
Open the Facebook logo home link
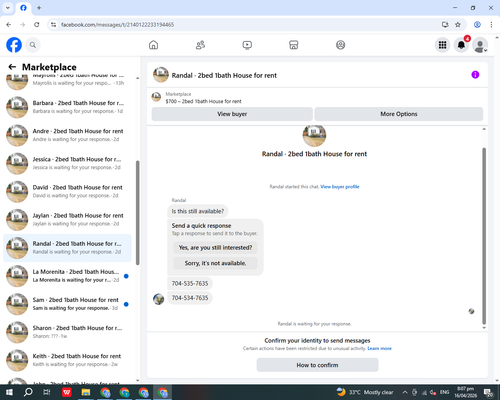(14, 45)
